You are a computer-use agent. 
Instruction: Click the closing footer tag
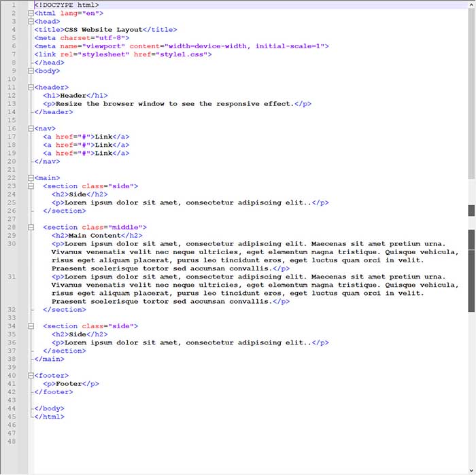tap(54, 392)
